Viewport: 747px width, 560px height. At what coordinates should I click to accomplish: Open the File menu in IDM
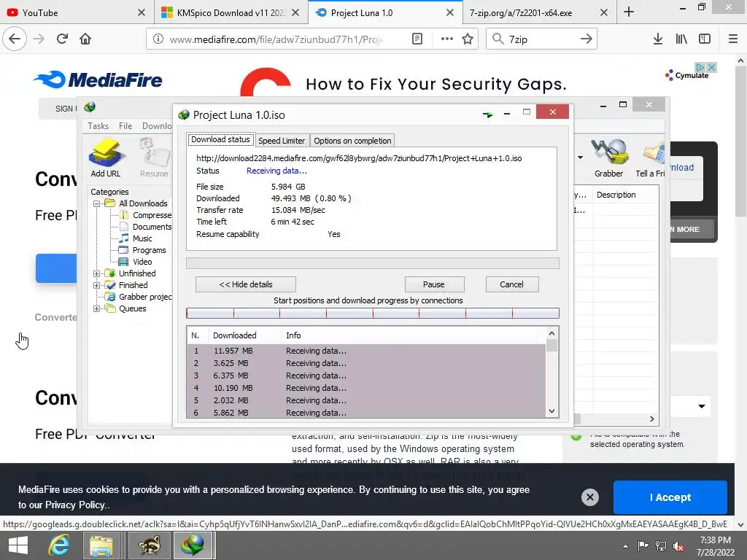click(x=125, y=125)
